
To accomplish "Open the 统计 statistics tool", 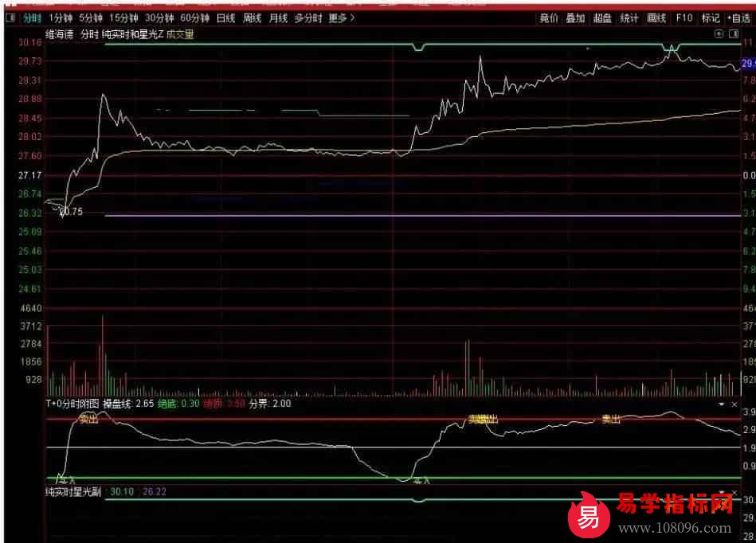I will (x=629, y=18).
